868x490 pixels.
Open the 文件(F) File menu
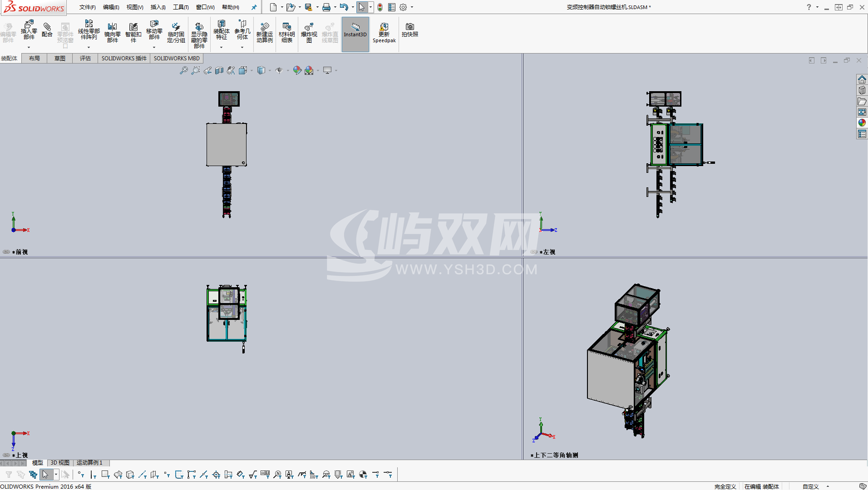click(x=88, y=7)
